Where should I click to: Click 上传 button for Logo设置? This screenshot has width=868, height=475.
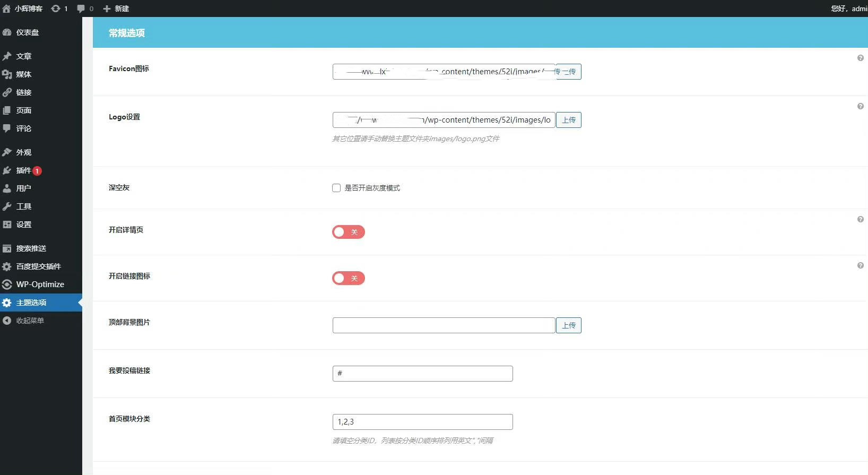[568, 120]
